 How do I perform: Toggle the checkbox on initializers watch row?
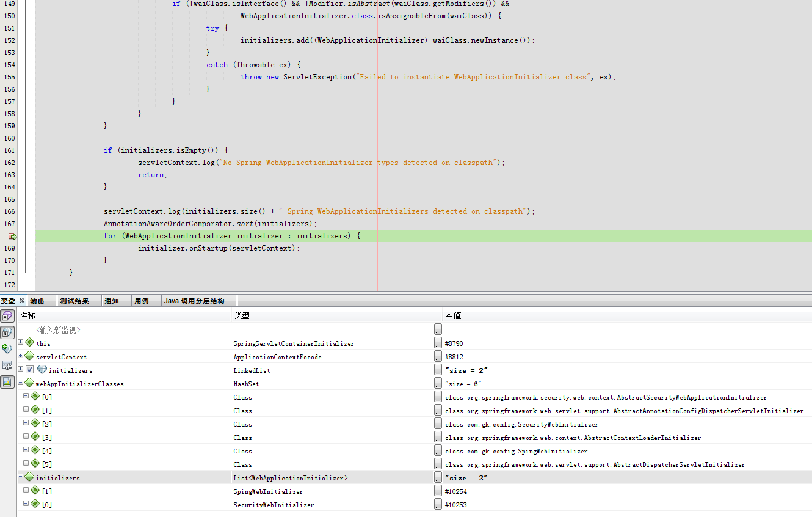(x=29, y=370)
